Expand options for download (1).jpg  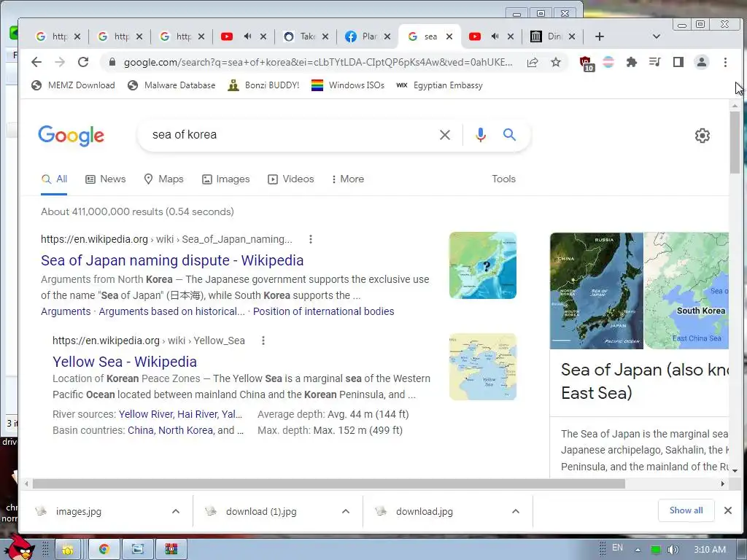(x=346, y=511)
